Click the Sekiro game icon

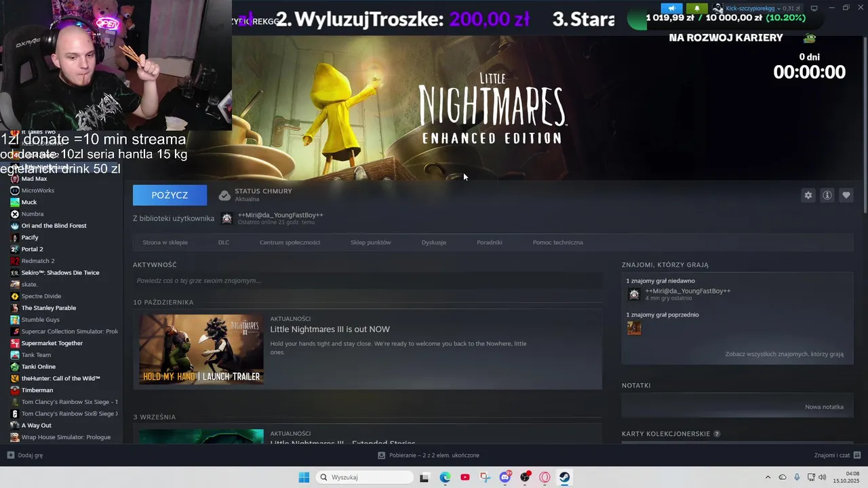15,272
